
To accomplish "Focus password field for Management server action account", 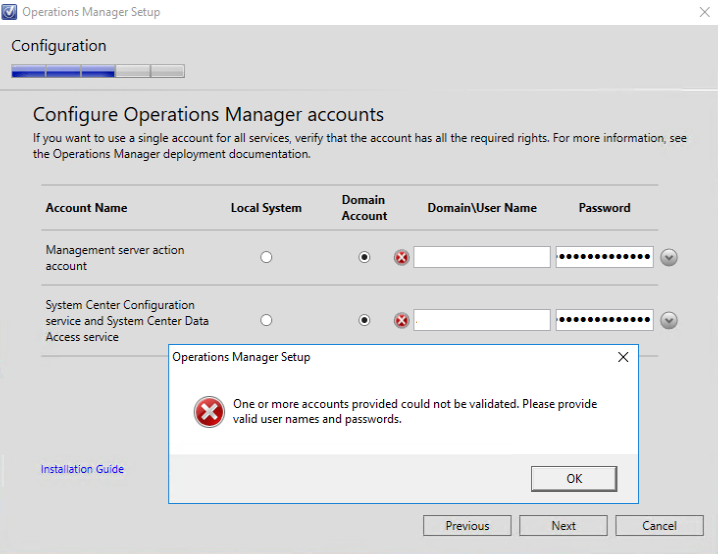I will coord(604,257).
